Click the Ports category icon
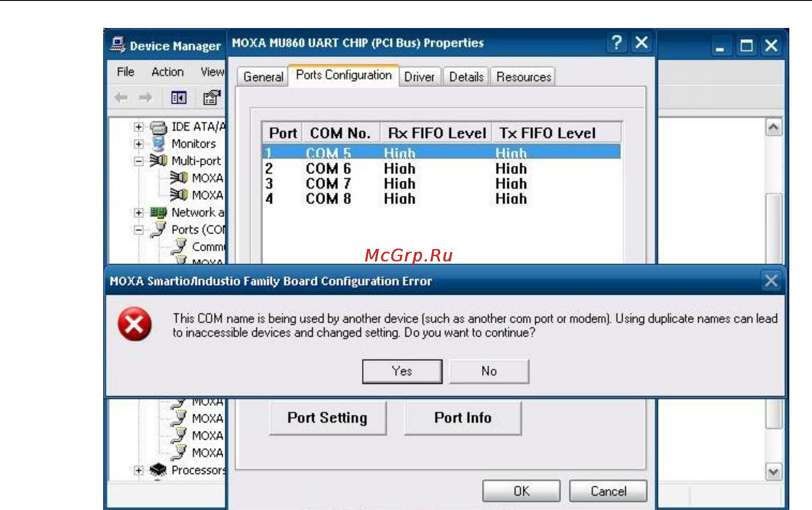Image resolution: width=812 pixels, height=510 pixels. coord(158,229)
